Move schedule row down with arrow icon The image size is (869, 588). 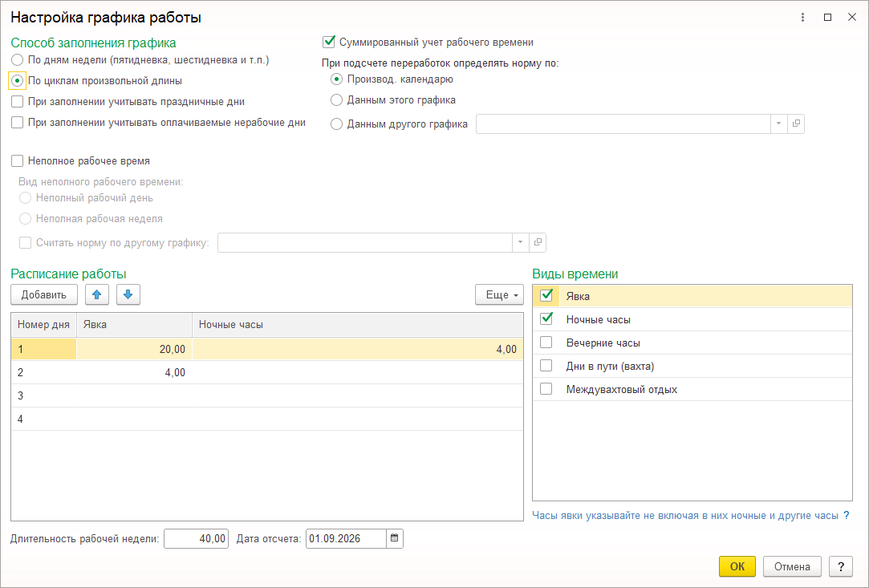(x=128, y=295)
